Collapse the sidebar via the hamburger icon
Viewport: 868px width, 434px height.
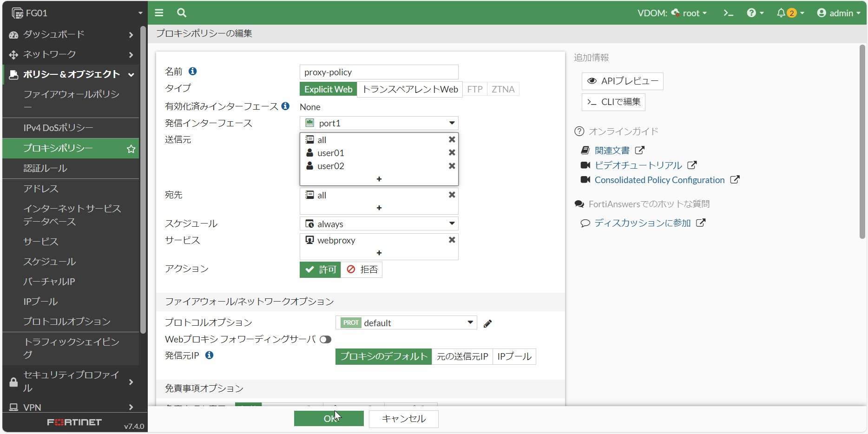[x=159, y=13]
